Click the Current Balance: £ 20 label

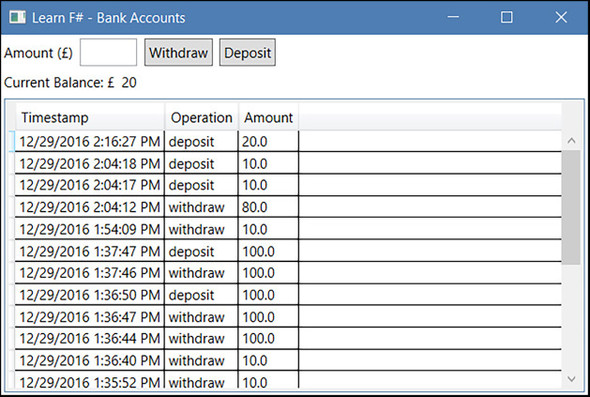[x=70, y=82]
